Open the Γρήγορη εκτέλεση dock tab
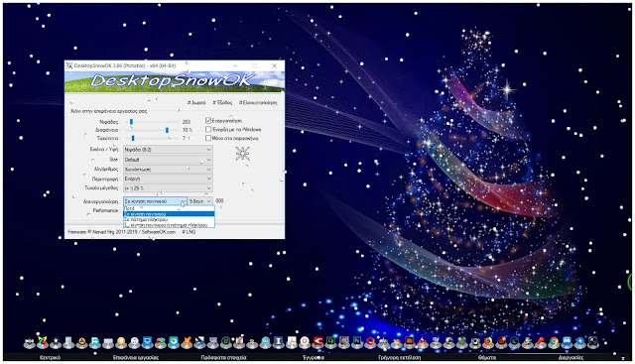 tap(399, 358)
